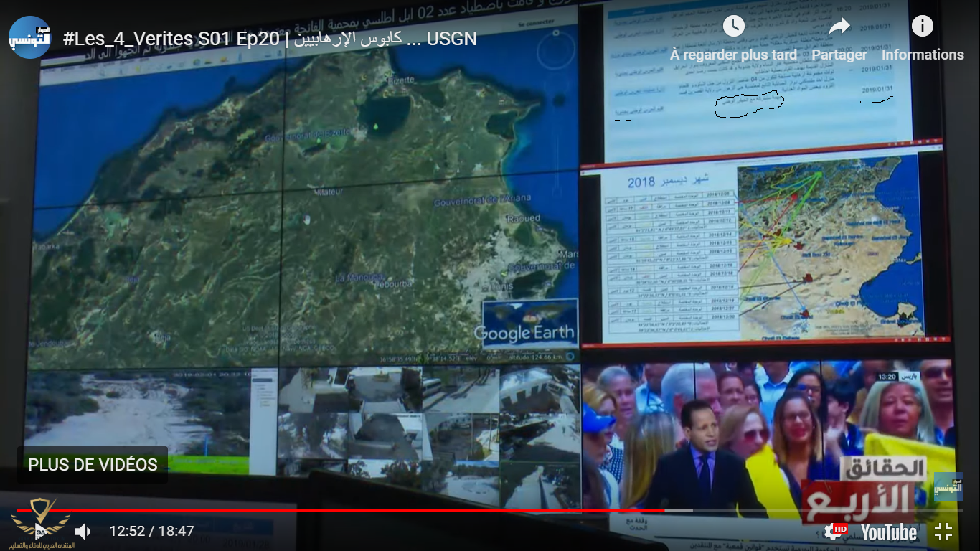Click the 12:52 / 18:47 time display

(x=151, y=532)
